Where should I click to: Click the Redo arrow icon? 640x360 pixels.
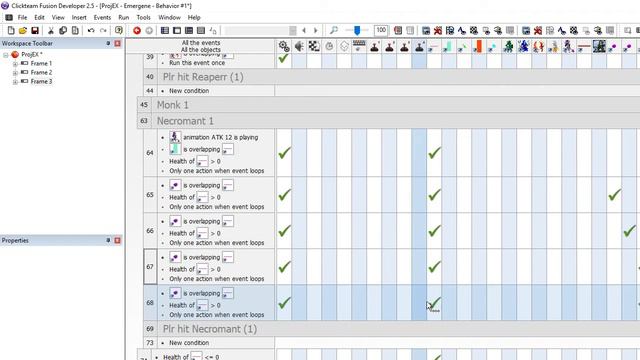[103, 31]
